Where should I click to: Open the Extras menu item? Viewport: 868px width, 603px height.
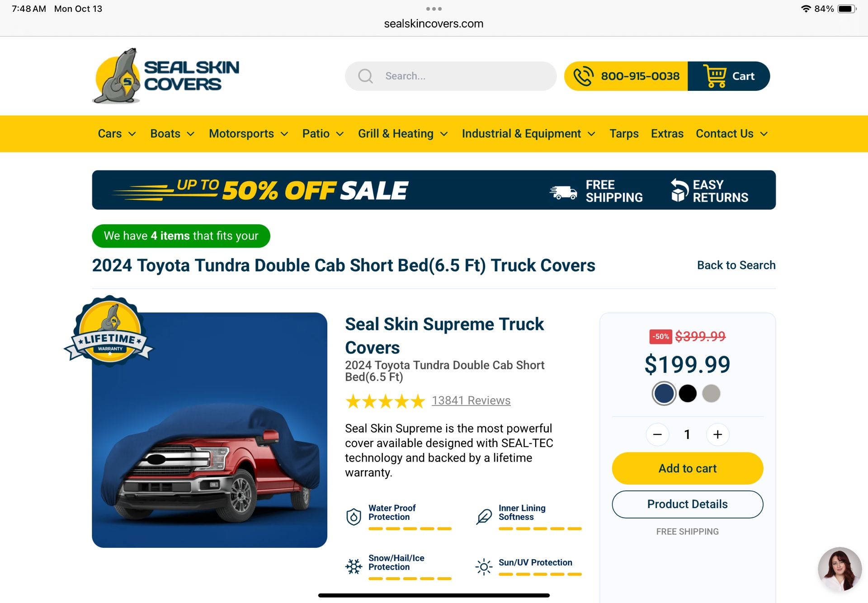click(667, 134)
